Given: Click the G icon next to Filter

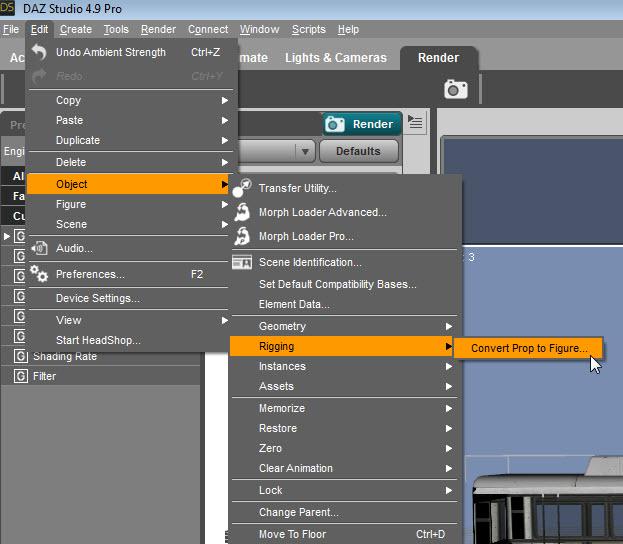Looking at the screenshot, I should click(20, 376).
